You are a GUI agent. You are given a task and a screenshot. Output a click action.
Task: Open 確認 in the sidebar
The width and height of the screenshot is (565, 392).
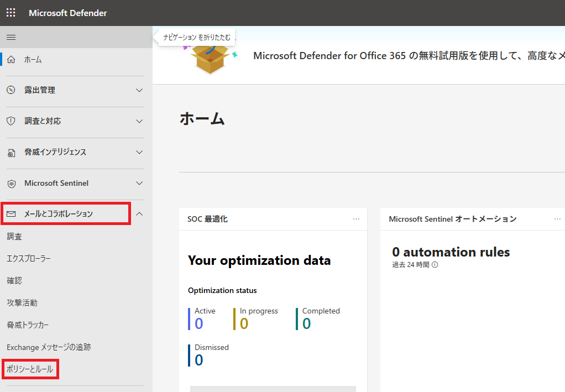14,281
